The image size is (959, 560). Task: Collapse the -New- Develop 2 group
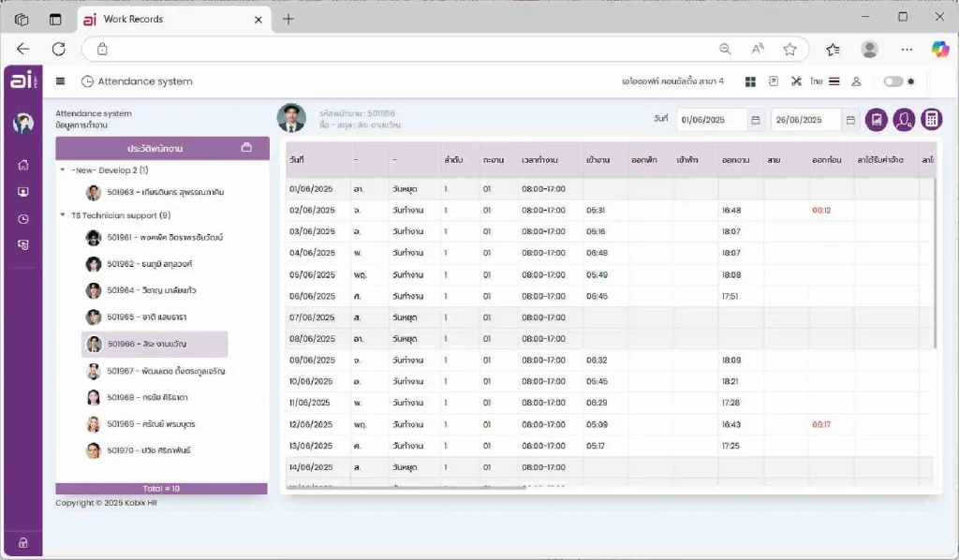coord(63,170)
